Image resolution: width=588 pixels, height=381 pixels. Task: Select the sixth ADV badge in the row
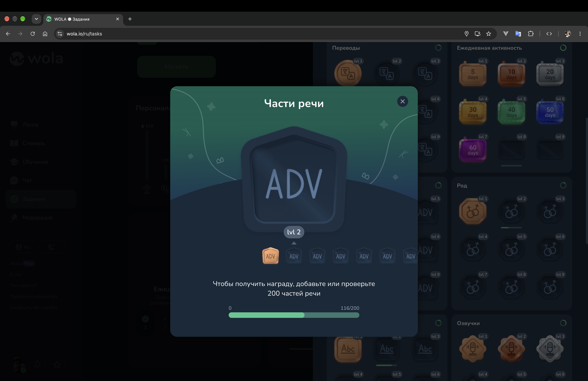pyautogui.click(x=387, y=256)
